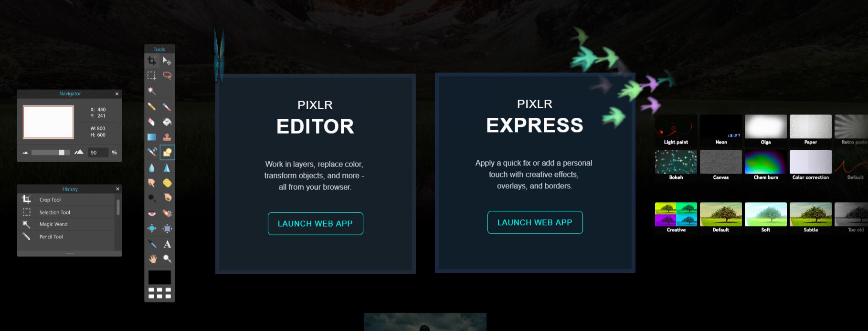The image size is (868, 331).
Task: Choose the Eraser tool
Action: point(152,122)
